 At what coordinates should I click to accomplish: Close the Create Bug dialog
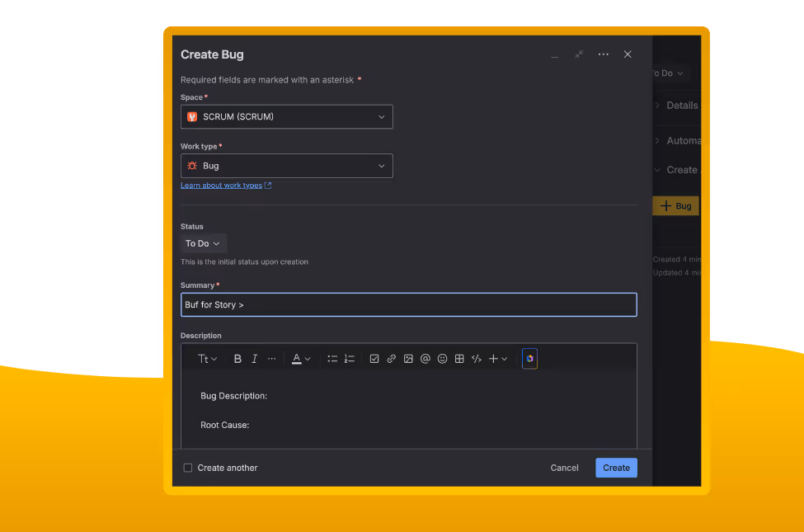(628, 54)
